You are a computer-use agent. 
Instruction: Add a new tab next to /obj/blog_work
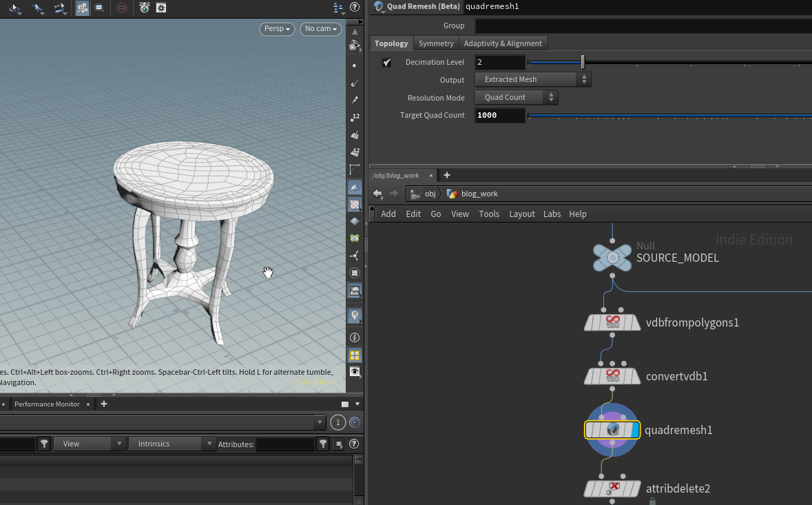point(447,175)
